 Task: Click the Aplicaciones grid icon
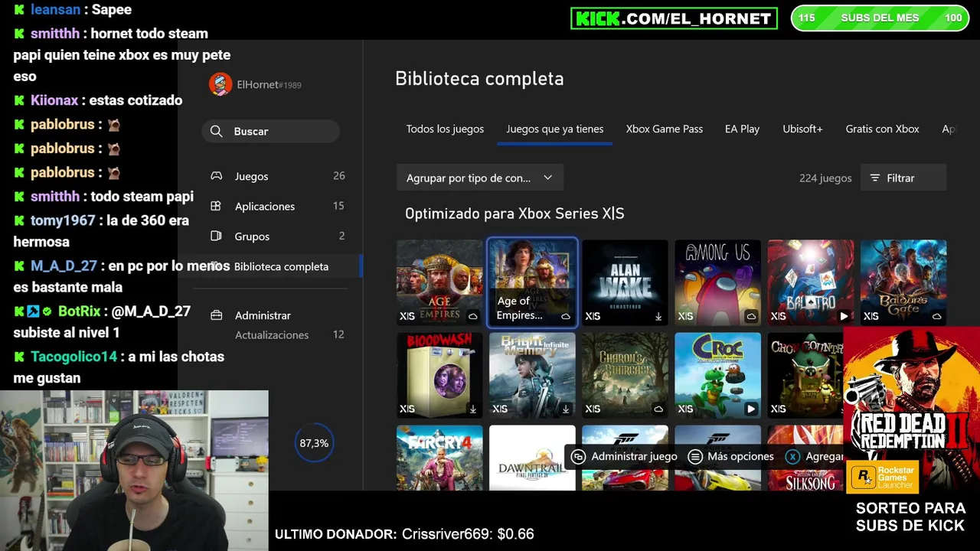(x=217, y=206)
